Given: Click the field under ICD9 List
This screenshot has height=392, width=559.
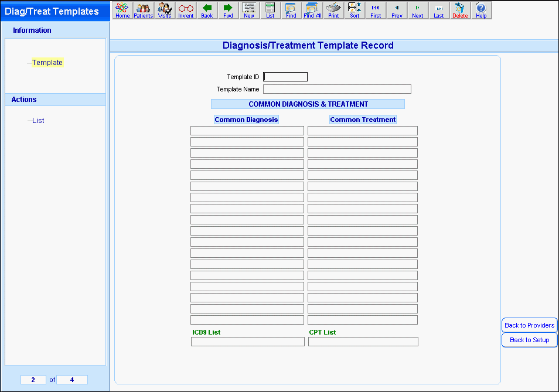Looking at the screenshot, I should (x=248, y=342).
